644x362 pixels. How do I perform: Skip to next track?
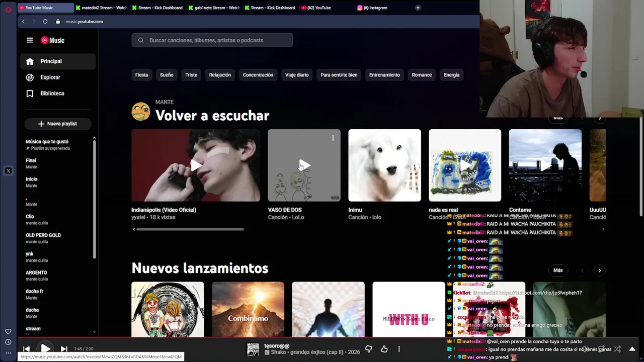[x=64, y=349]
